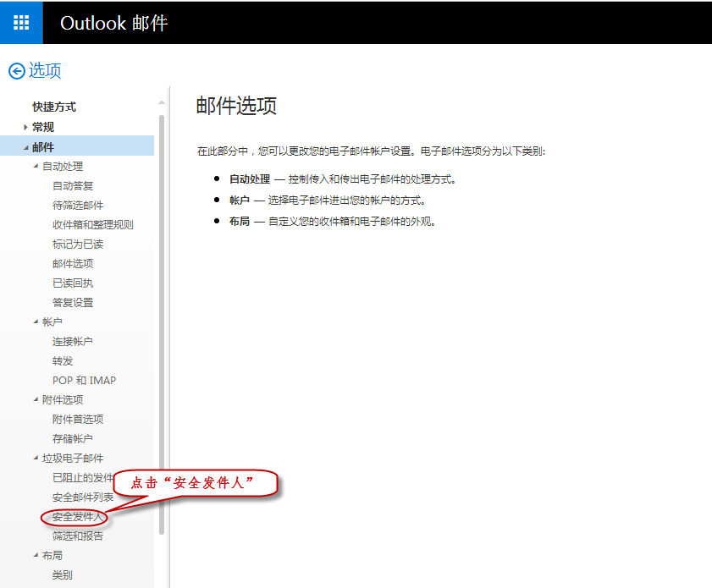Open 连接帐户 settings

pos(73,342)
